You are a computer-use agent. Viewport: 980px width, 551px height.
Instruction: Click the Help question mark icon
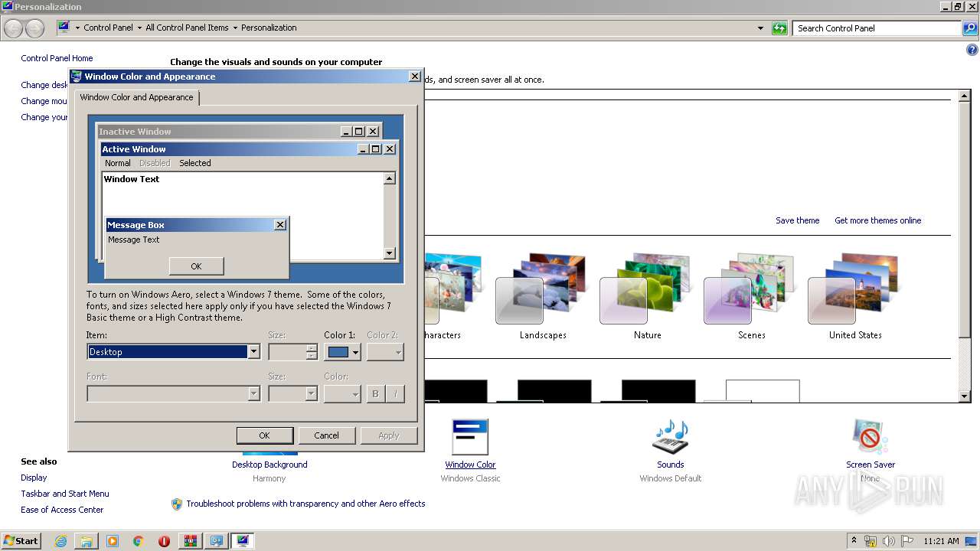point(972,51)
